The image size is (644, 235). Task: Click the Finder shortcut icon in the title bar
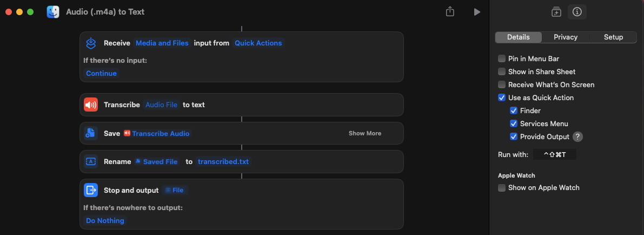pyautogui.click(x=53, y=11)
